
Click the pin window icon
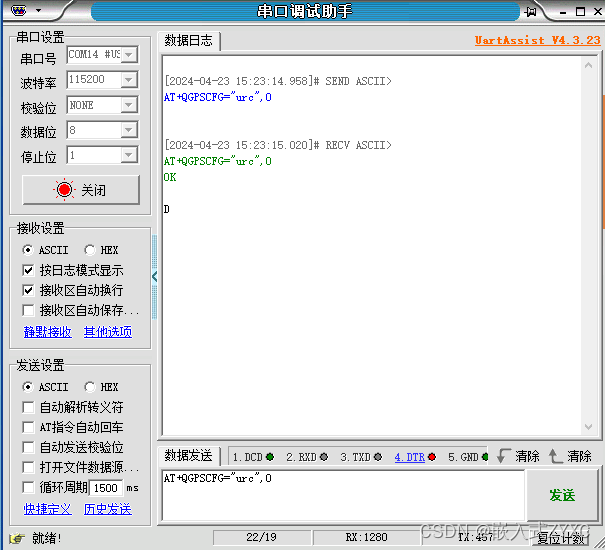531,12
